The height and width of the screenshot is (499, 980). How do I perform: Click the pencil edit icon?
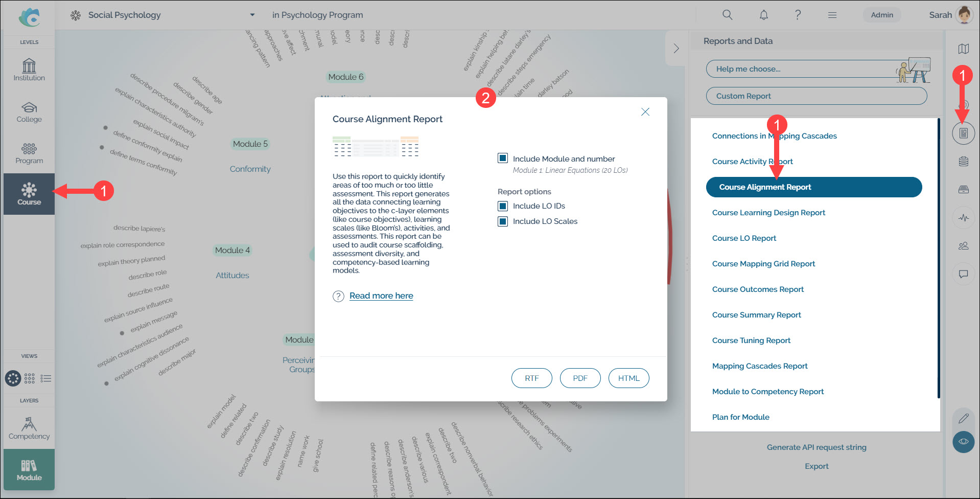pyautogui.click(x=963, y=419)
